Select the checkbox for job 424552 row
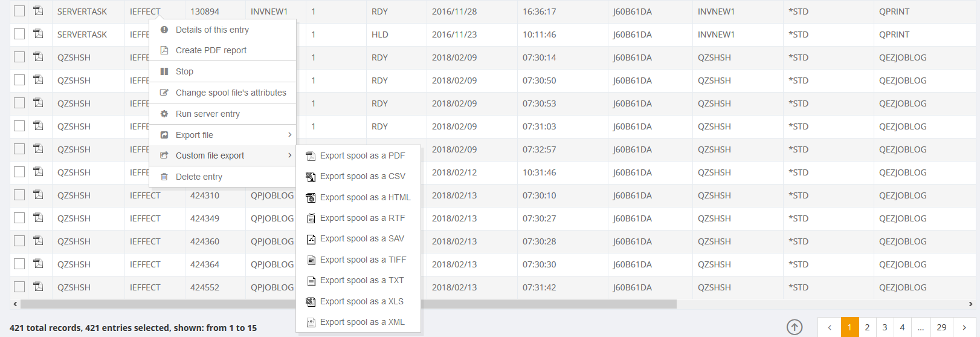This screenshot has width=980, height=337. [19, 287]
